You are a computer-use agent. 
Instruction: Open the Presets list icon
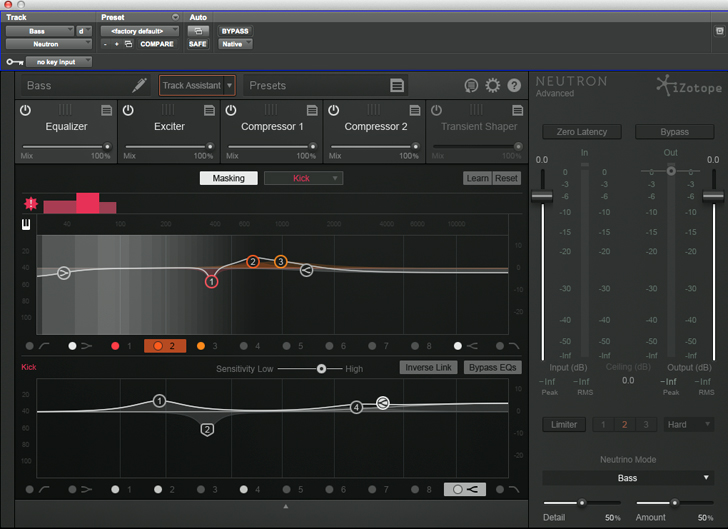396,85
